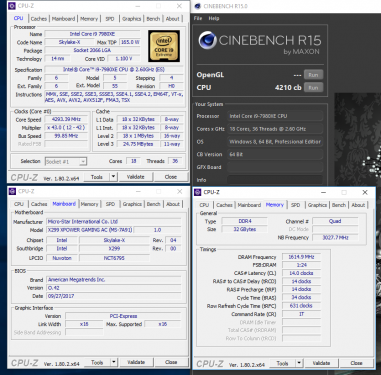Open SPD tab in top CPU-Z window
381x375 pixels.
click(110, 19)
